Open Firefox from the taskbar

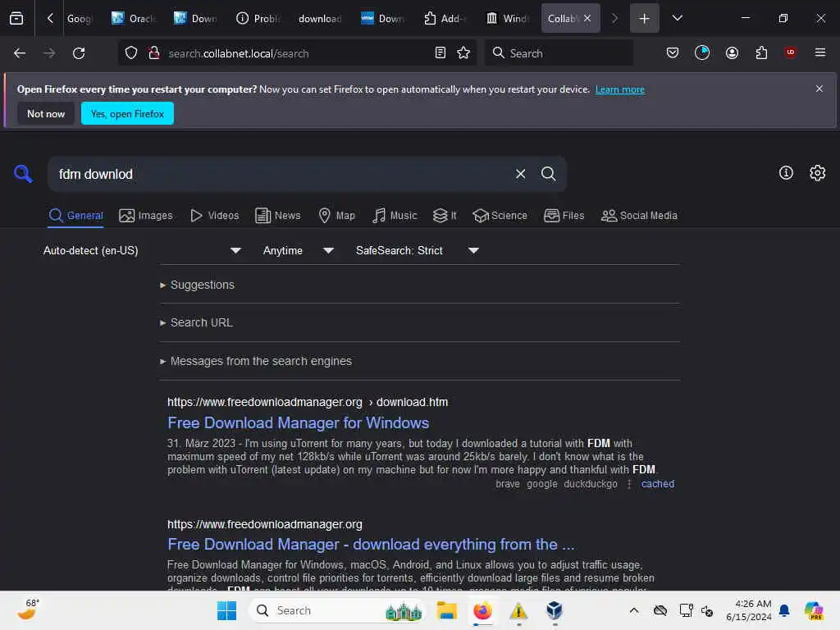click(x=482, y=610)
